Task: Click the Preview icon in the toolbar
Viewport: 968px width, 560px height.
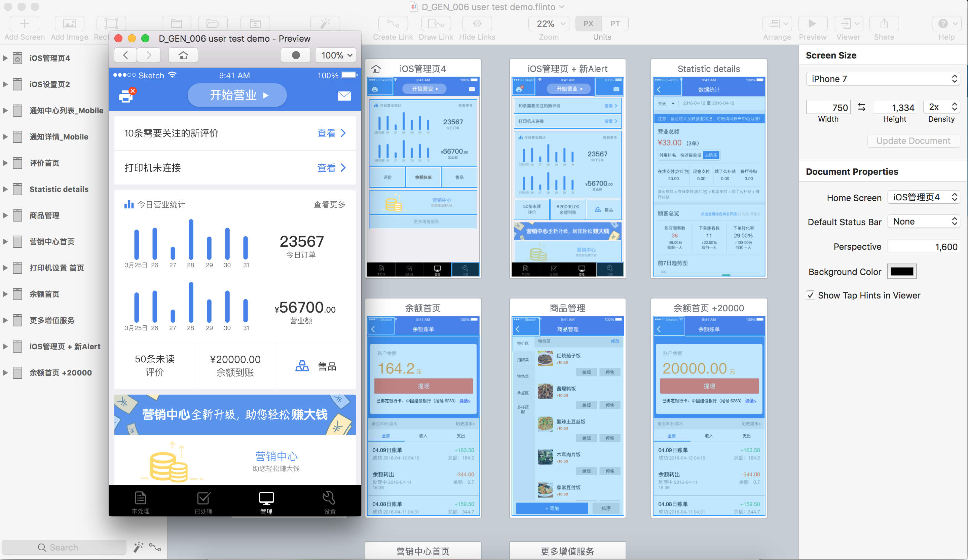Action: (x=812, y=24)
